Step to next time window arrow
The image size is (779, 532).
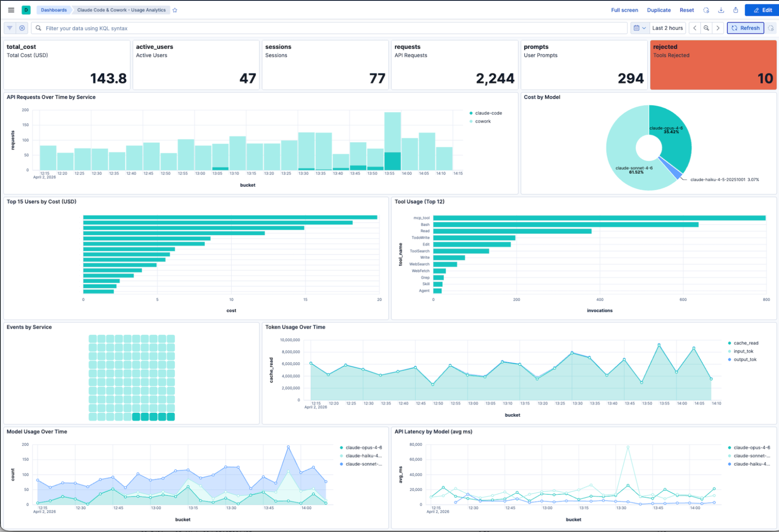point(718,28)
